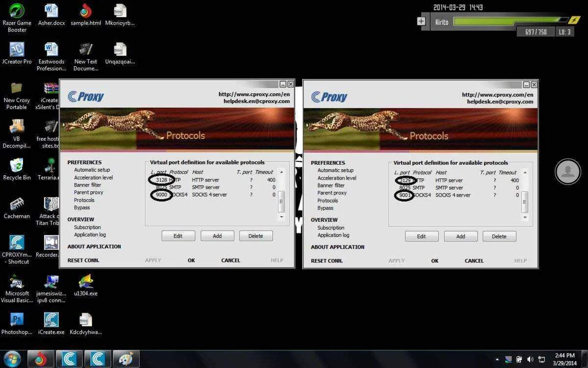Click the scroll-down arrow in right protocol list

525,217
